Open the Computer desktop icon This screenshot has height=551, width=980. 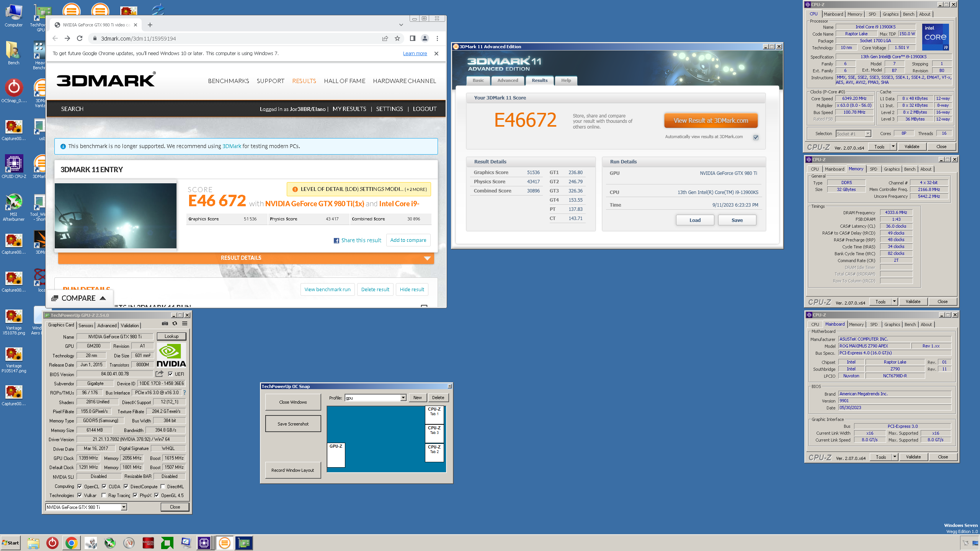click(14, 15)
